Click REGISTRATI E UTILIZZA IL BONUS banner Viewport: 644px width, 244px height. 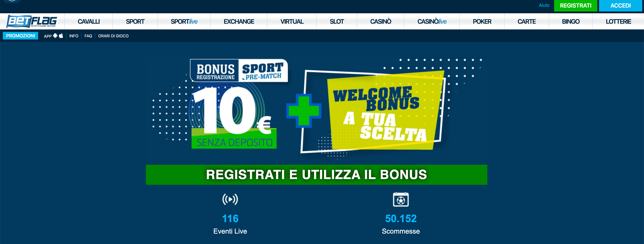(316, 175)
